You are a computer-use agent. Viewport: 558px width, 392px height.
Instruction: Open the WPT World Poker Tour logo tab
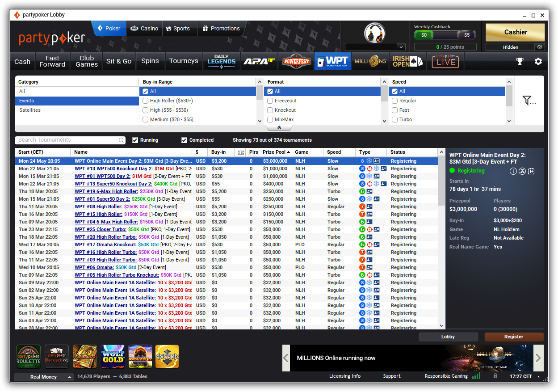[332, 61]
